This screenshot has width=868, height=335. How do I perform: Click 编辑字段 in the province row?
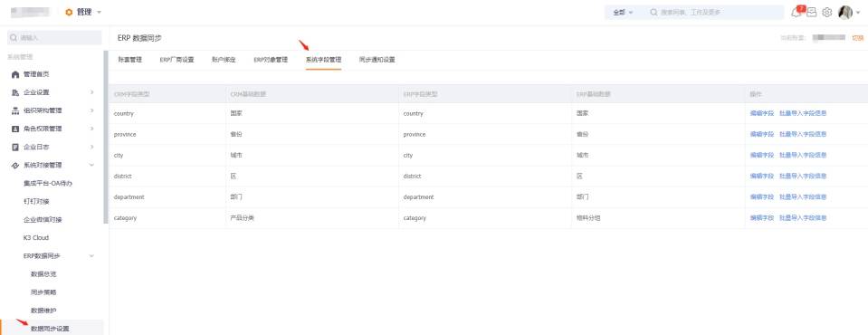point(762,135)
